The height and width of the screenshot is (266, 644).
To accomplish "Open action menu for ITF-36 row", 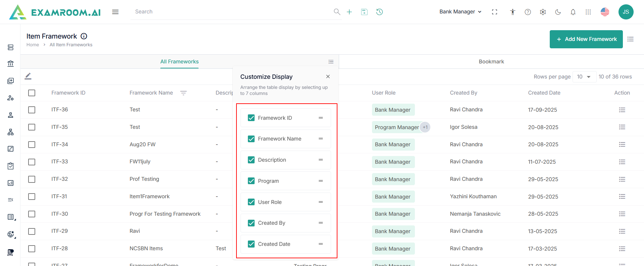I will tap(622, 110).
